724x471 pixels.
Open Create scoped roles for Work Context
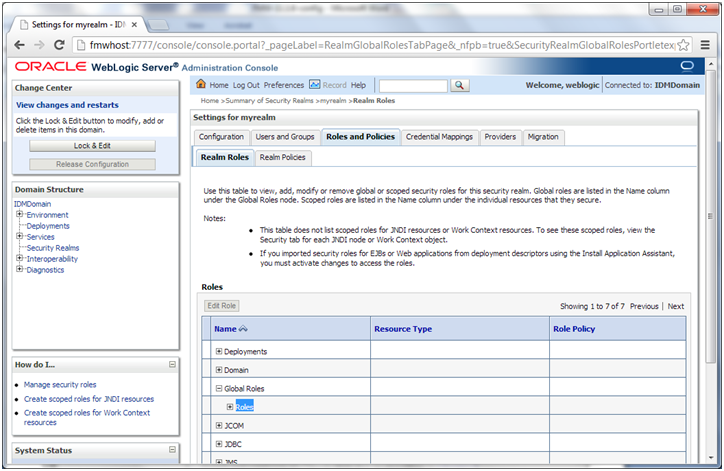click(87, 417)
